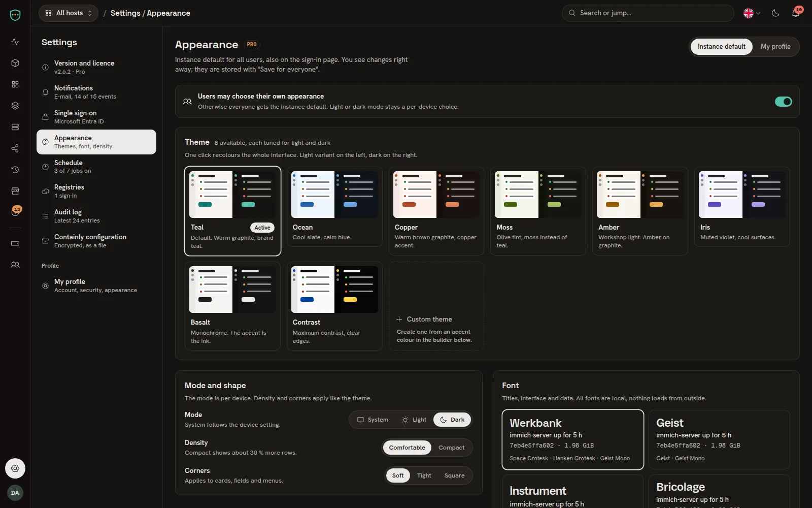Click the Version and licence info icon
Viewport: 812px width, 508px height.
[45, 67]
